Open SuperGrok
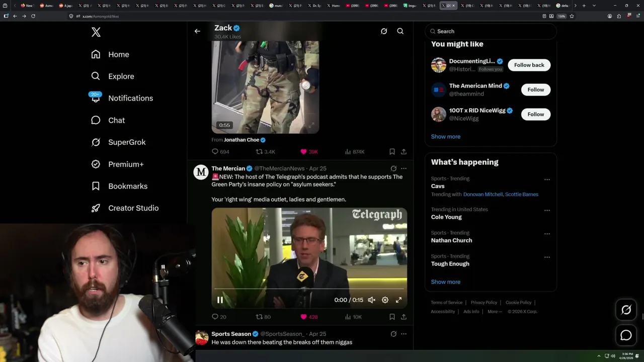644x362 pixels. point(118,142)
